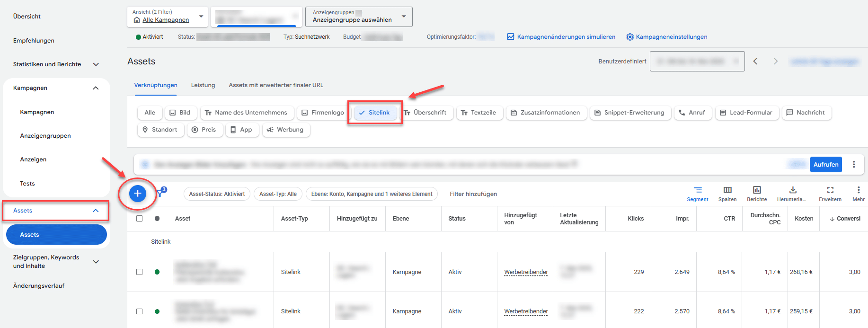Select the Lead-Formular asset chip

click(x=747, y=113)
